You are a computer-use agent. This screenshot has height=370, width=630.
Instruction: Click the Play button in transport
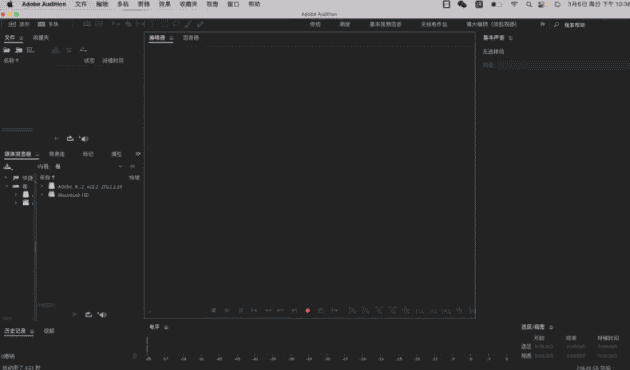click(x=227, y=310)
